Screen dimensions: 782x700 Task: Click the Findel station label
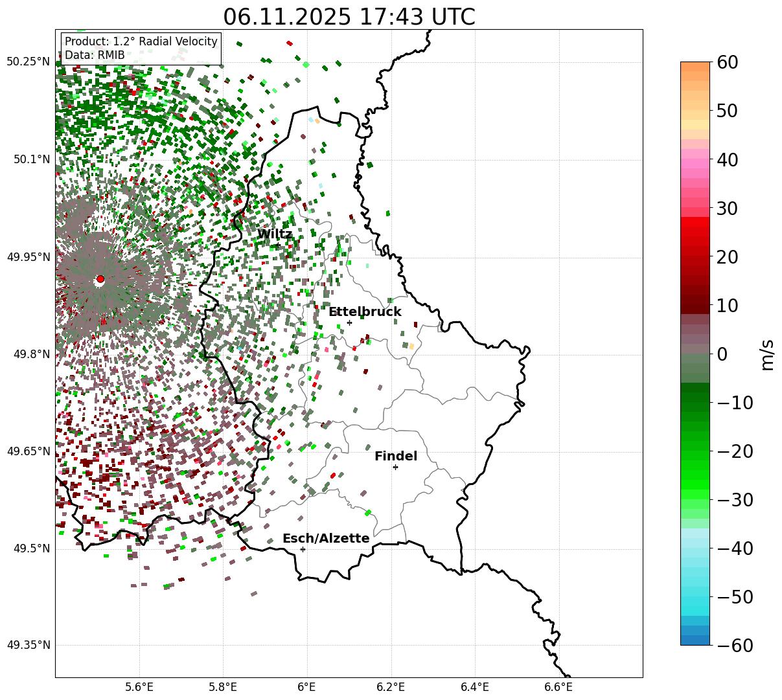point(396,457)
